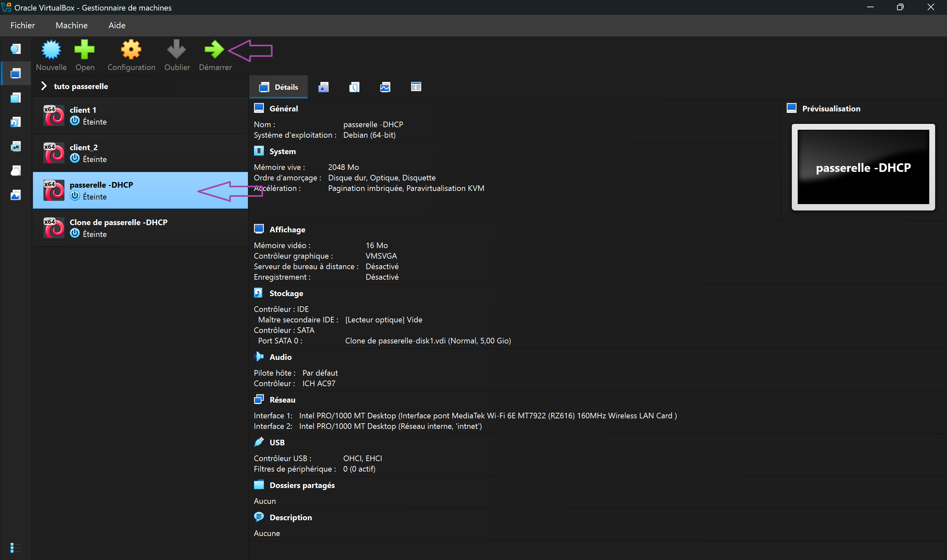Viewport: 947px width, 560px height.
Task: Click the Stockage section header link
Action: pyautogui.click(x=286, y=293)
